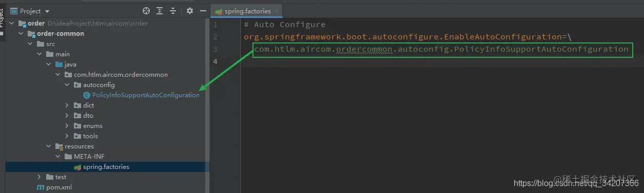This screenshot has width=644, height=193.
Task: Click the Maven icon beside pom.xml
Action: 41,187
